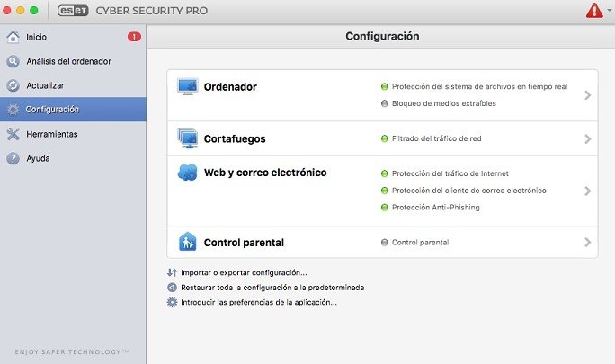Toggle Bloqueo de medios extraíbles status indicator
615x364 pixels.
click(x=385, y=103)
